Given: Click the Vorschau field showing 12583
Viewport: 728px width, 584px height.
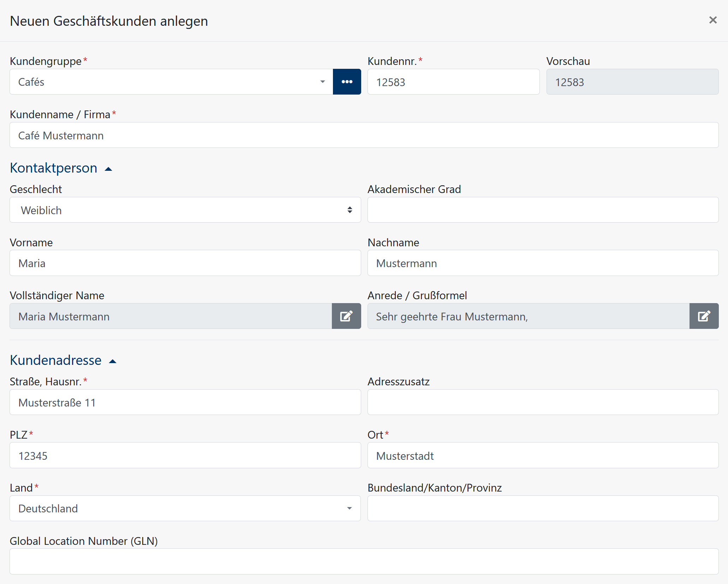Looking at the screenshot, I should 632,82.
